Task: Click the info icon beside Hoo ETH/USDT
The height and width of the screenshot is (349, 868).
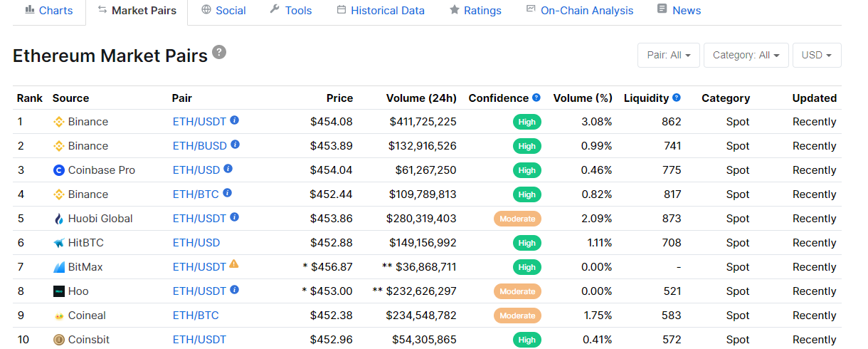Action: click(x=235, y=290)
